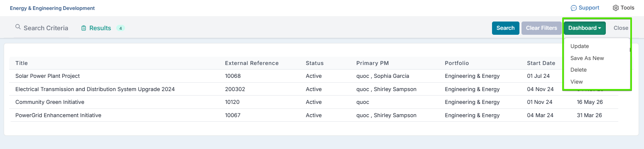Switch to the Results tab
Screen dimensions: 644x149
coord(103,28)
